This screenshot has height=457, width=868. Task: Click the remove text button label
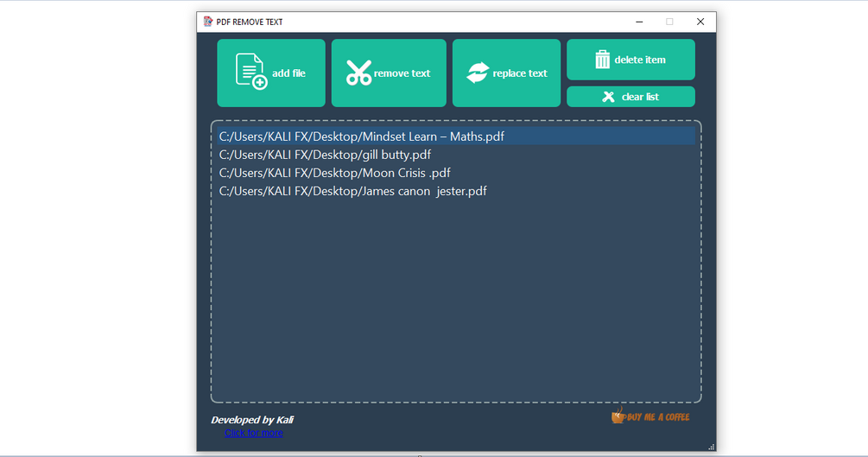(x=402, y=73)
